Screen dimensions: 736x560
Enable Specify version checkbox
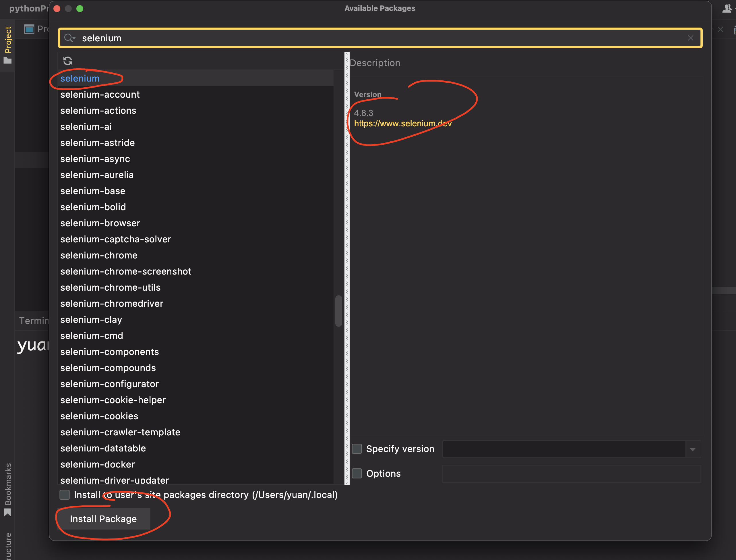[357, 449]
